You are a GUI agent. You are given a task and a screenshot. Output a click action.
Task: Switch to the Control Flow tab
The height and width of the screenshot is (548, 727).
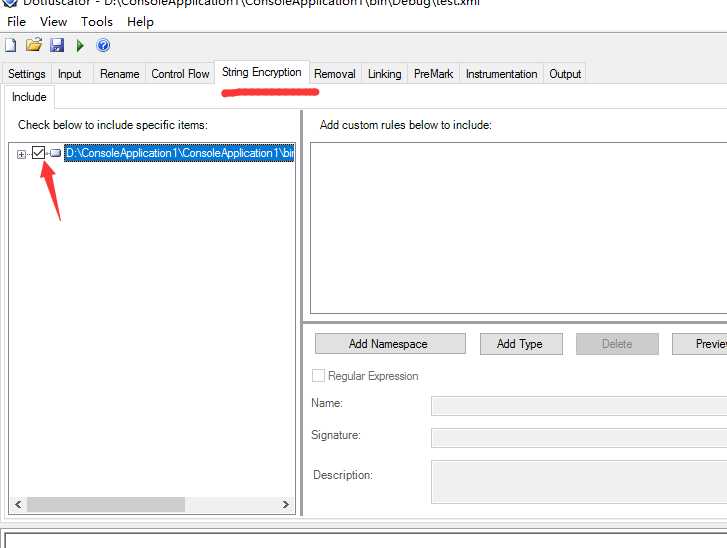click(x=180, y=74)
